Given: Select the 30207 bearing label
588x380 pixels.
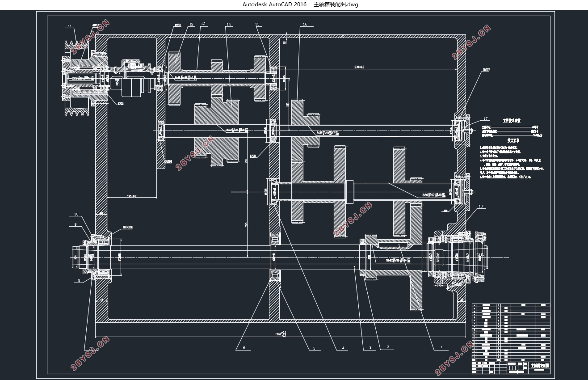Looking at the screenshot, I should (x=486, y=70).
